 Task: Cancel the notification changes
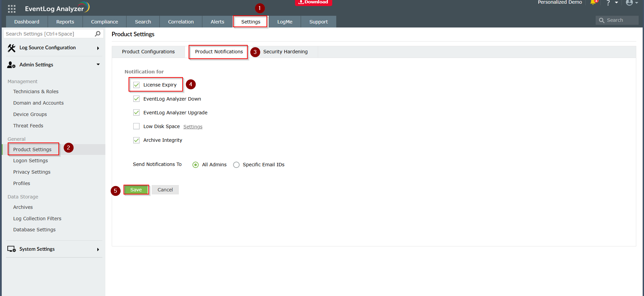(165, 190)
